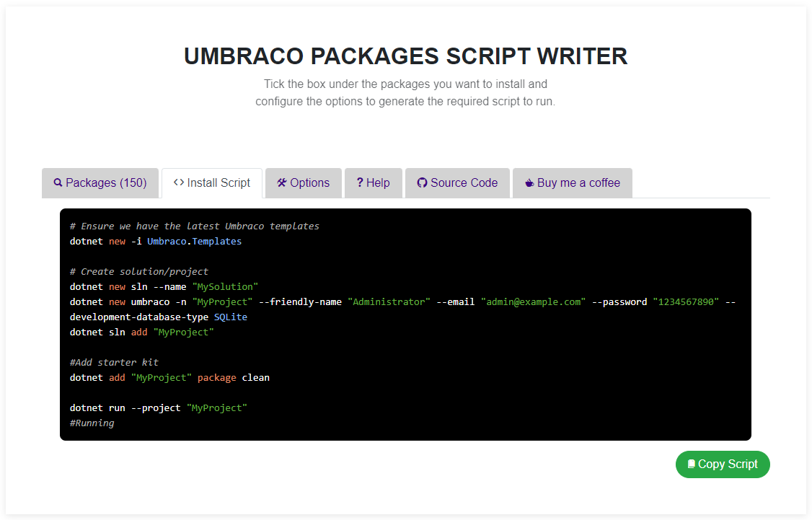Open the Buy me a coffee tab
812x520 pixels.
click(x=573, y=182)
